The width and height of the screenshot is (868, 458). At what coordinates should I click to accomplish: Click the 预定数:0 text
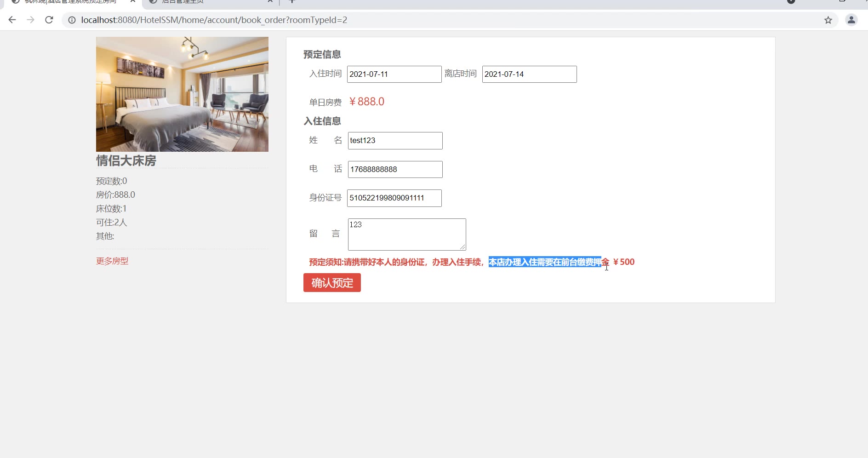pos(112,181)
